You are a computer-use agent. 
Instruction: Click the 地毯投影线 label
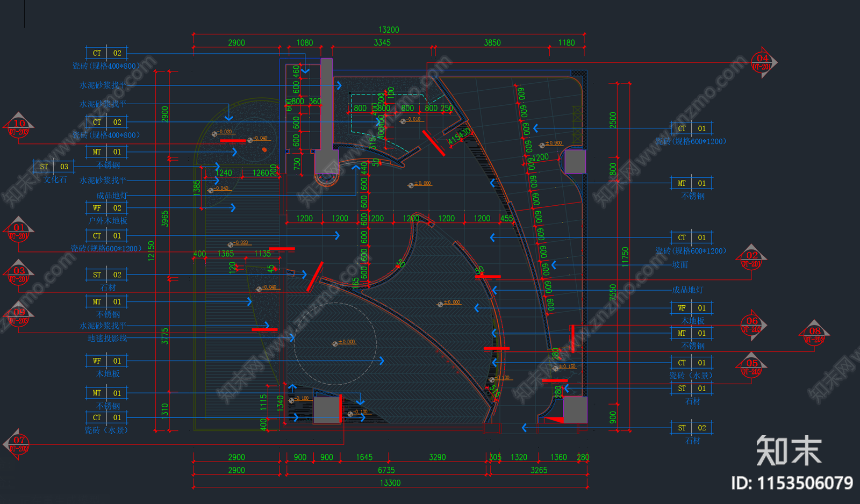point(107,339)
